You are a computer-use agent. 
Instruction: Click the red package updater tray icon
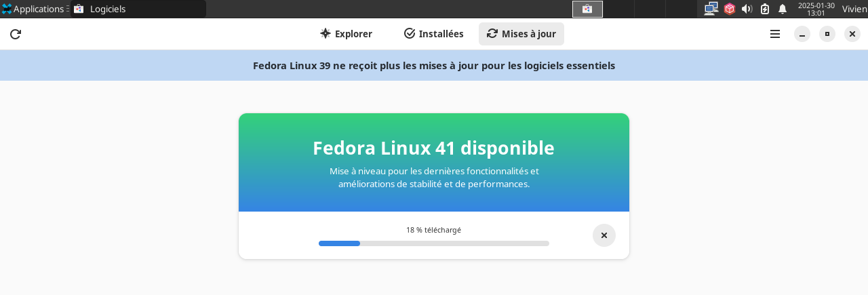(x=730, y=9)
